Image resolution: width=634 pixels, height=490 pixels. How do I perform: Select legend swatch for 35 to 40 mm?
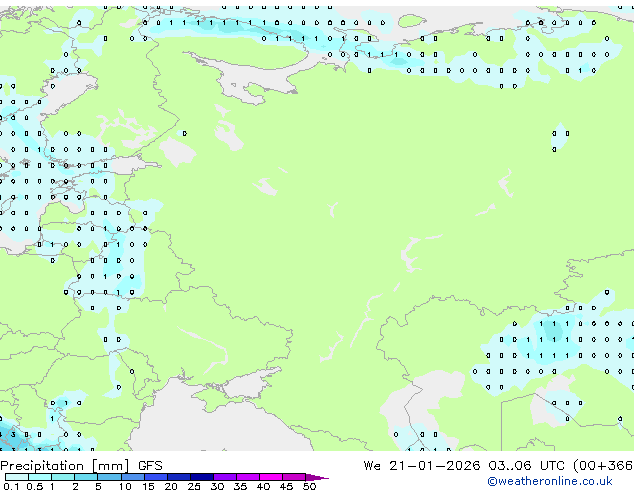248,477
